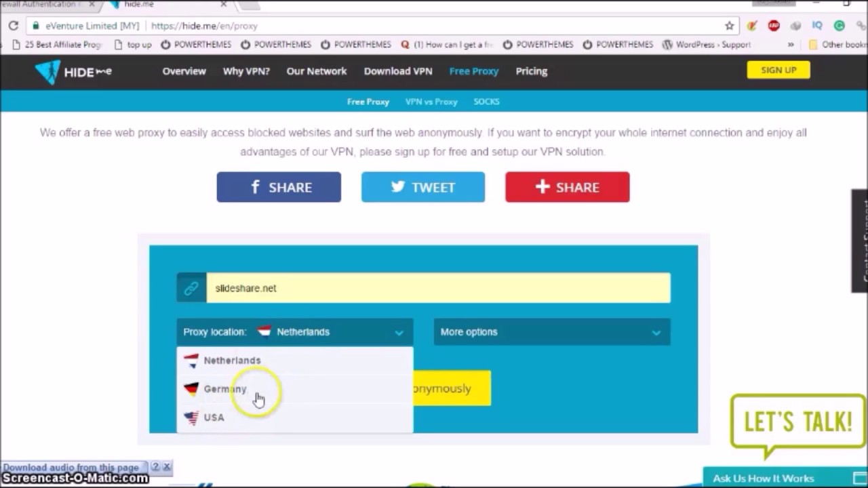Show more bookmarks with the chevron

(791, 45)
